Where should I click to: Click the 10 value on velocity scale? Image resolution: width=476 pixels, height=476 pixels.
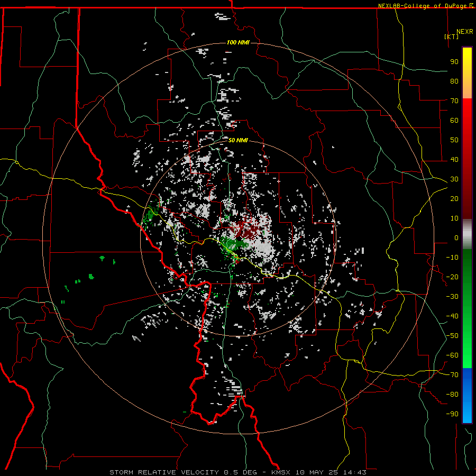tap(454, 218)
